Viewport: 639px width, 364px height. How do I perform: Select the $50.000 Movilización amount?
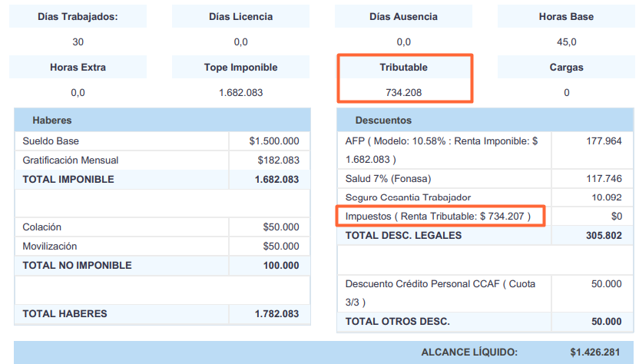(281, 247)
